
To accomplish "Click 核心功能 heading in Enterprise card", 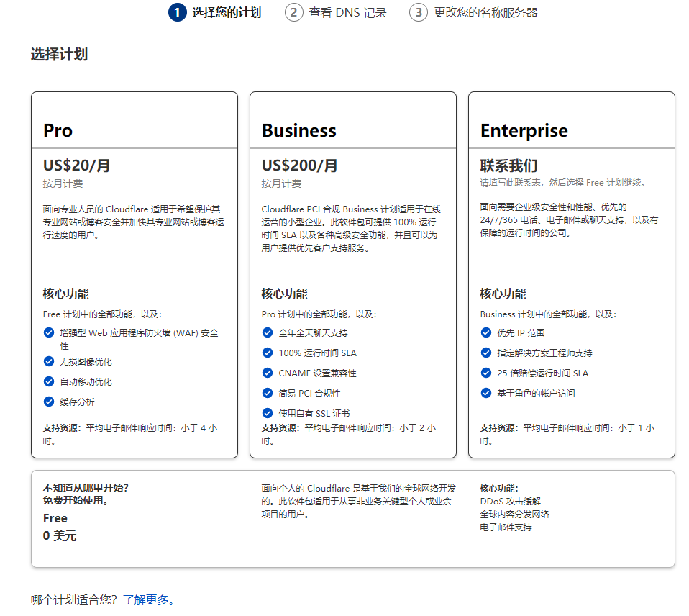I will click(503, 294).
